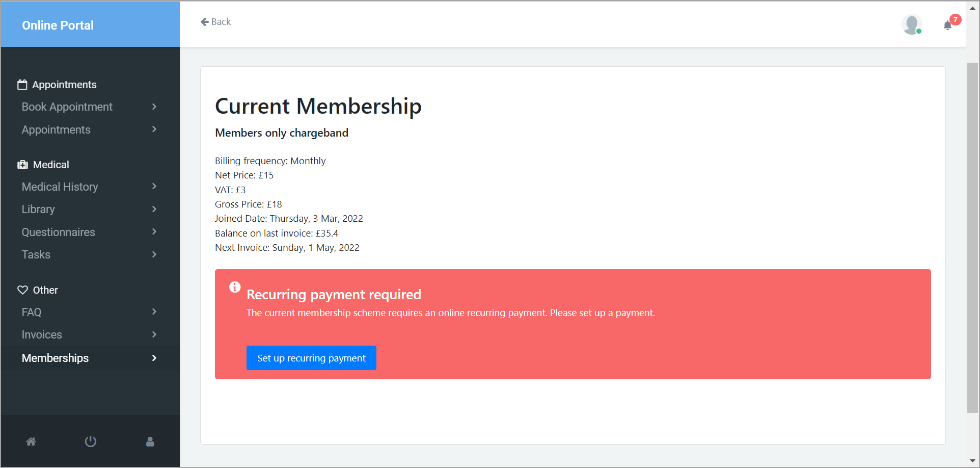
Task: Click the info icon in red alert
Action: coord(235,287)
